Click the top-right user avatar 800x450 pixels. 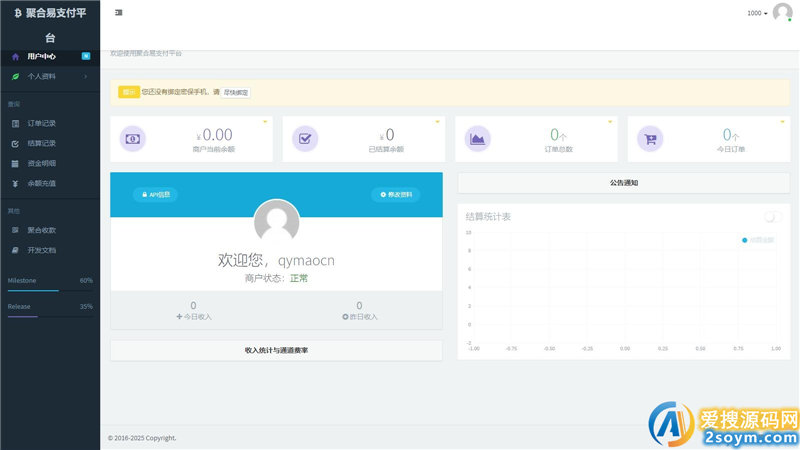tap(782, 12)
